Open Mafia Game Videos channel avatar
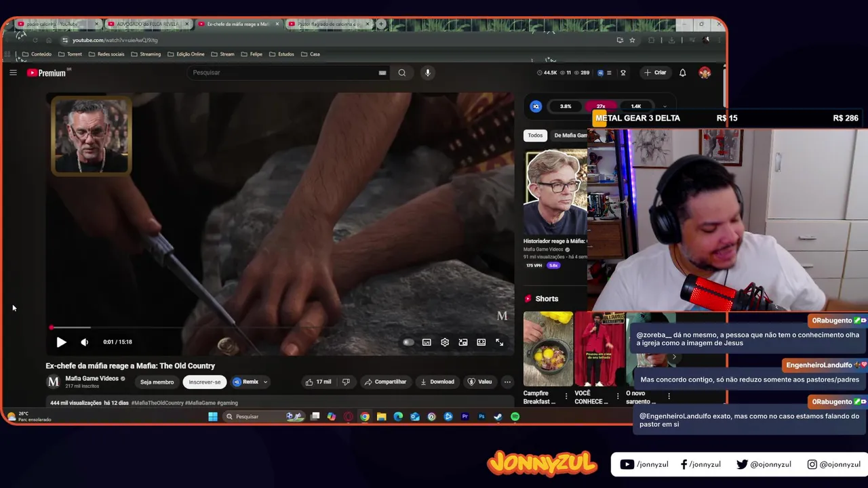The image size is (868, 488). coord(53,382)
